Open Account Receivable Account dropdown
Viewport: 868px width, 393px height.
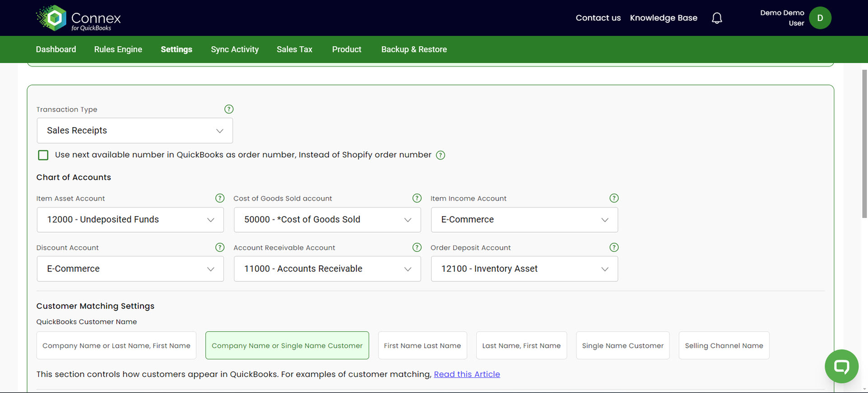pos(328,269)
